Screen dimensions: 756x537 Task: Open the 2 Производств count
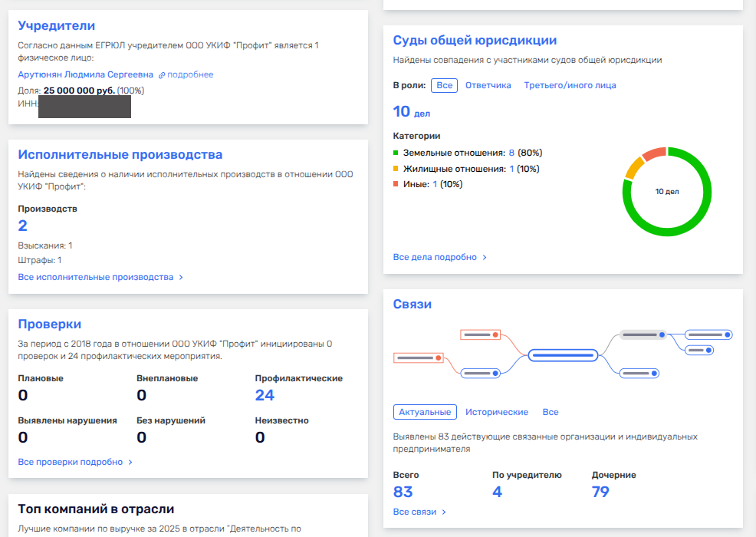click(x=23, y=226)
